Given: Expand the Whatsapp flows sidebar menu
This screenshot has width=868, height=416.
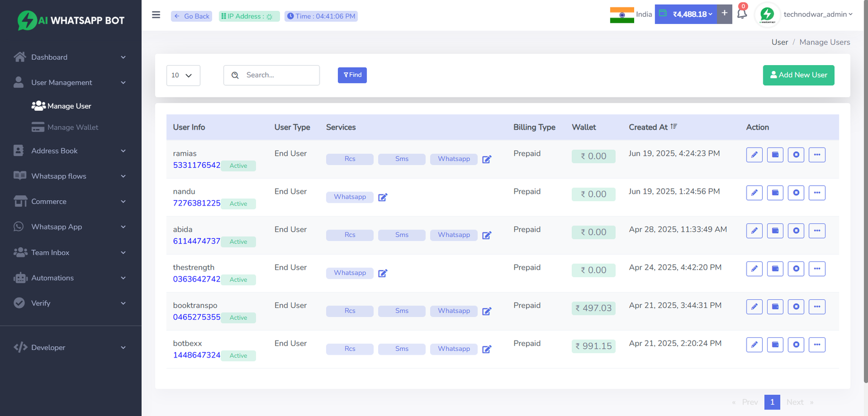Looking at the screenshot, I should coord(71,176).
